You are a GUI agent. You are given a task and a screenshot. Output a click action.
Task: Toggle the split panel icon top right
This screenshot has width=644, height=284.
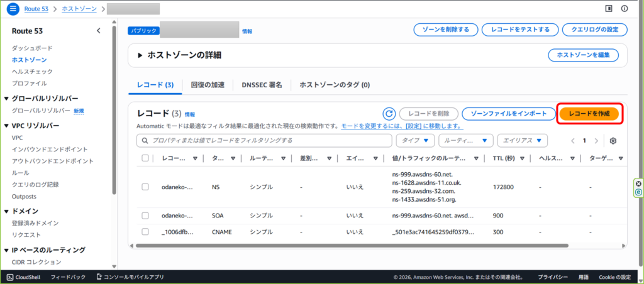[608, 9]
